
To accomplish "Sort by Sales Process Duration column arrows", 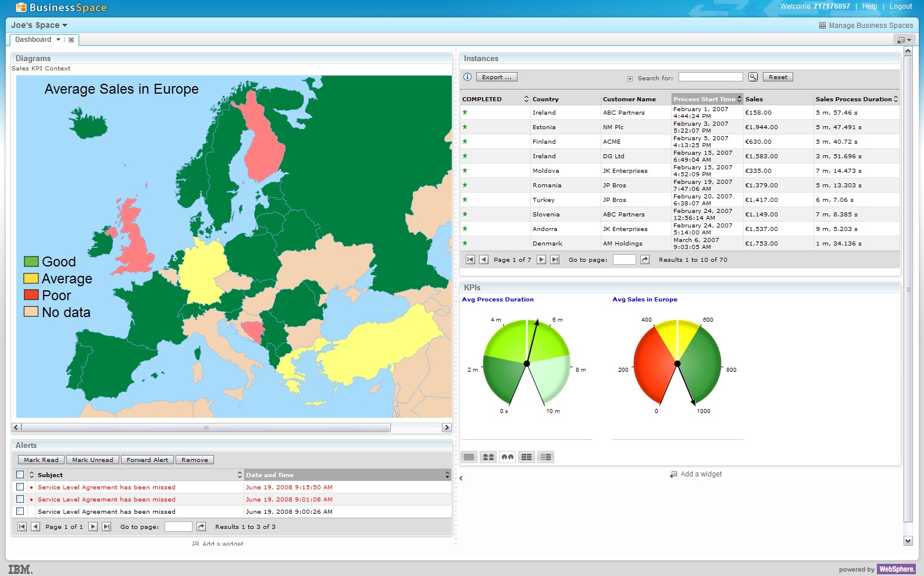I will tap(896, 99).
